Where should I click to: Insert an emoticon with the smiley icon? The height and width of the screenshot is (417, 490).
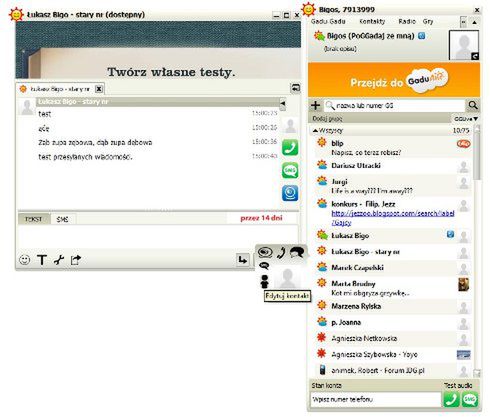click(24, 260)
